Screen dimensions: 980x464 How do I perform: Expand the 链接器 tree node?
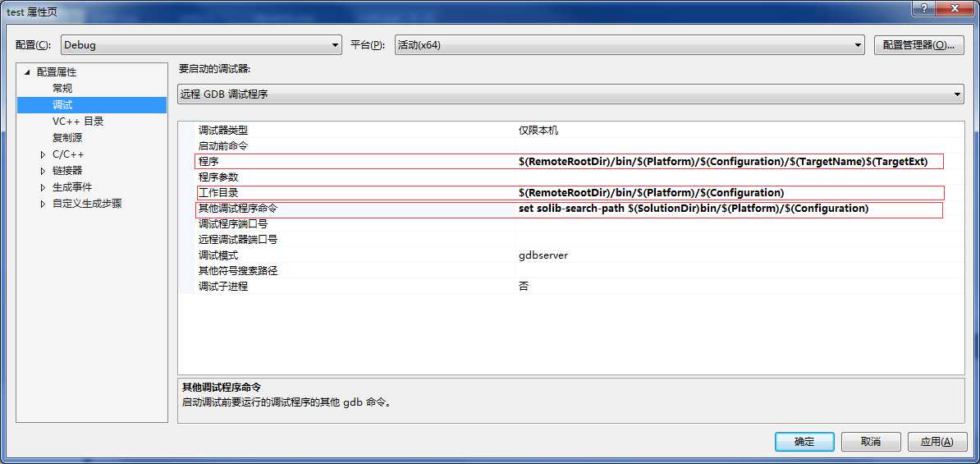point(43,171)
